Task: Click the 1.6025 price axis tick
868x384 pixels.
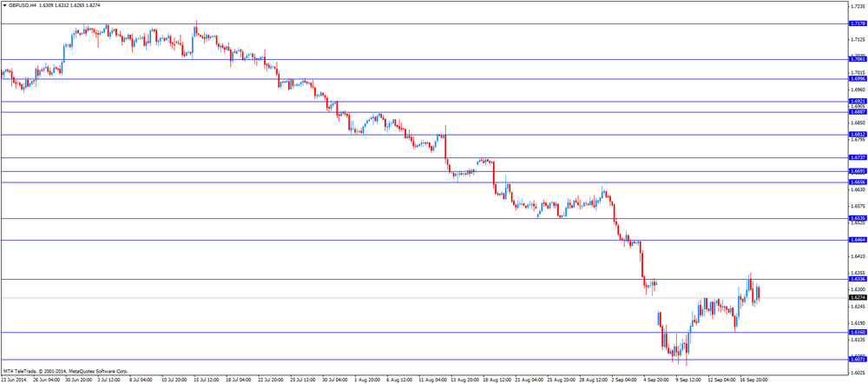Action: pyautogui.click(x=858, y=373)
